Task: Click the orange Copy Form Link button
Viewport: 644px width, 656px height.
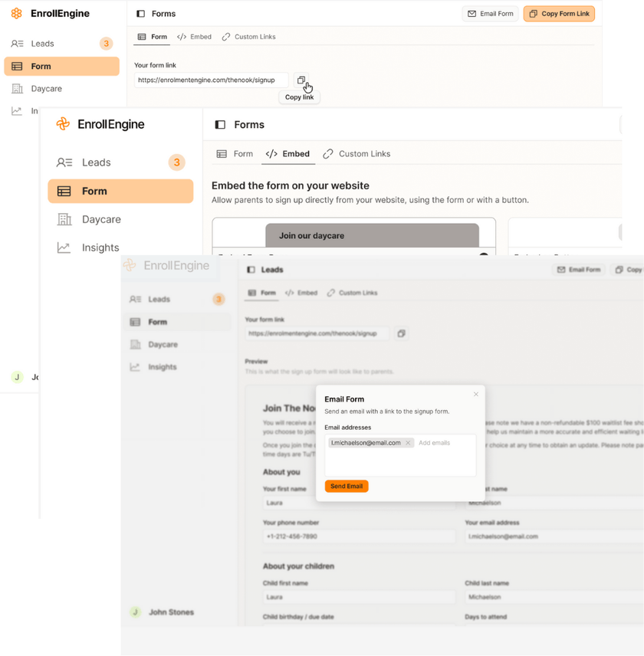Action: pyautogui.click(x=559, y=14)
